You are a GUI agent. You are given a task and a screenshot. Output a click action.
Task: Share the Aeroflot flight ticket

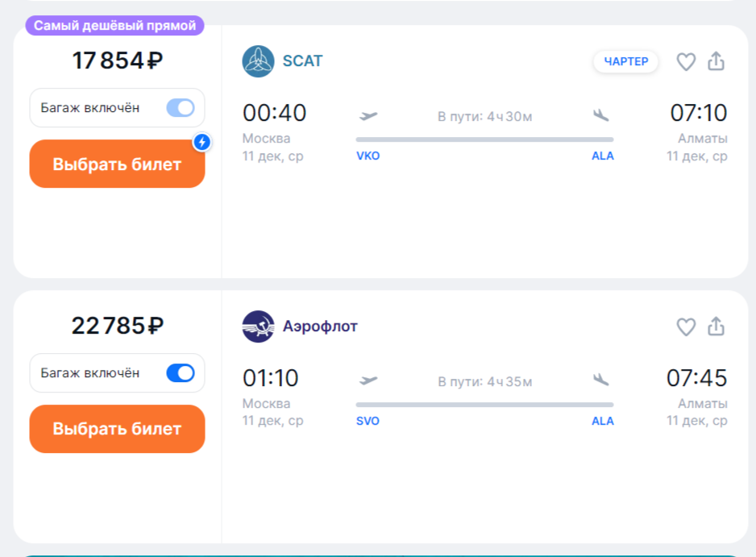716,326
